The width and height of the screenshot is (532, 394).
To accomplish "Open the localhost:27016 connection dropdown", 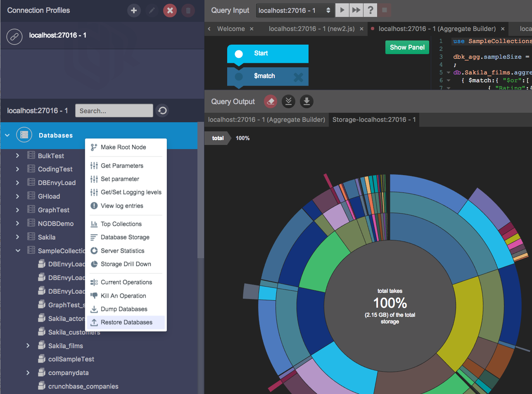I will (294, 10).
